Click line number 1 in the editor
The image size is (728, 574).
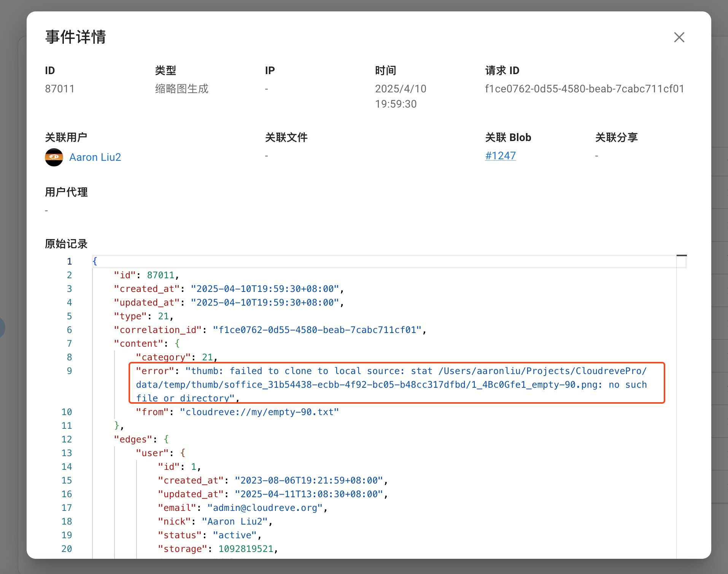pos(69,262)
